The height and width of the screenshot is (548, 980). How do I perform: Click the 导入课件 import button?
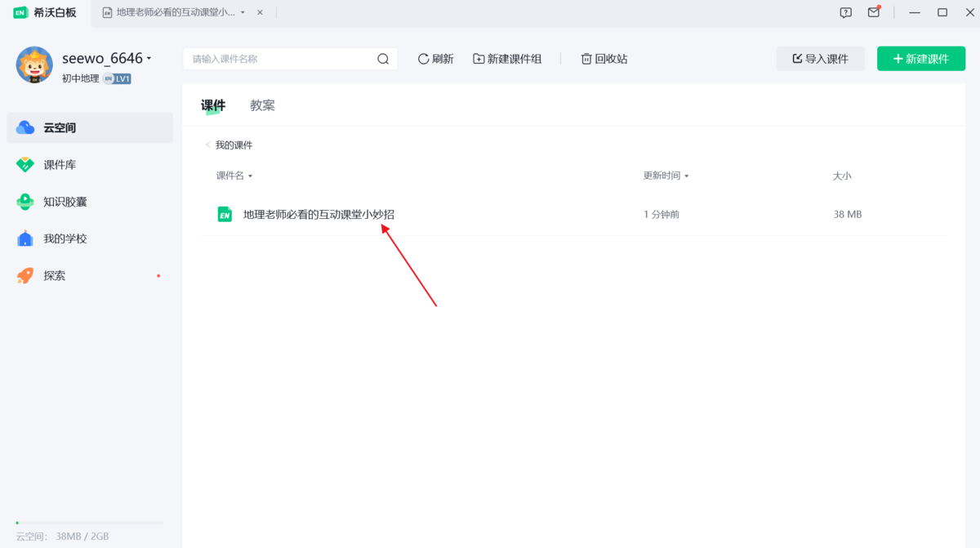click(x=820, y=58)
